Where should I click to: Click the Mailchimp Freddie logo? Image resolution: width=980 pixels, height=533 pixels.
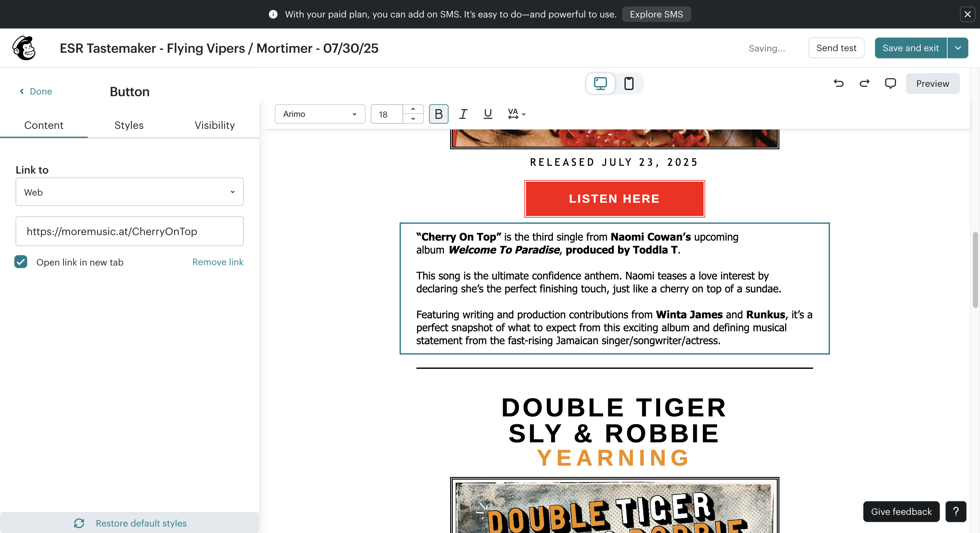24,48
